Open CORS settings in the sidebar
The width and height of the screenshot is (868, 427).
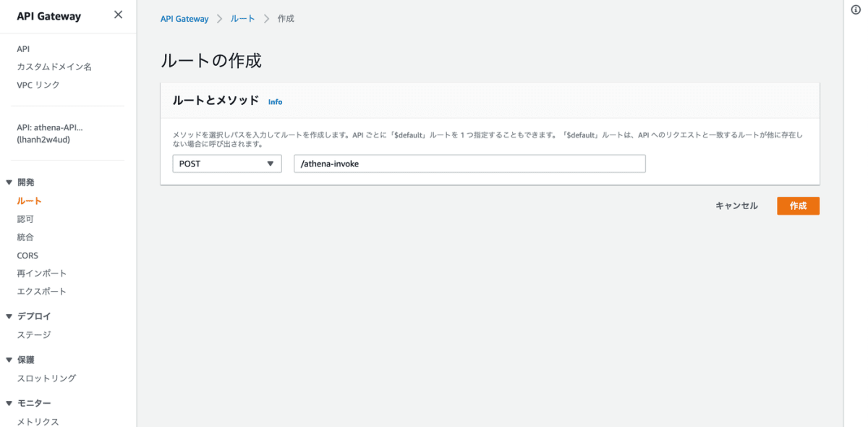pyautogui.click(x=27, y=255)
